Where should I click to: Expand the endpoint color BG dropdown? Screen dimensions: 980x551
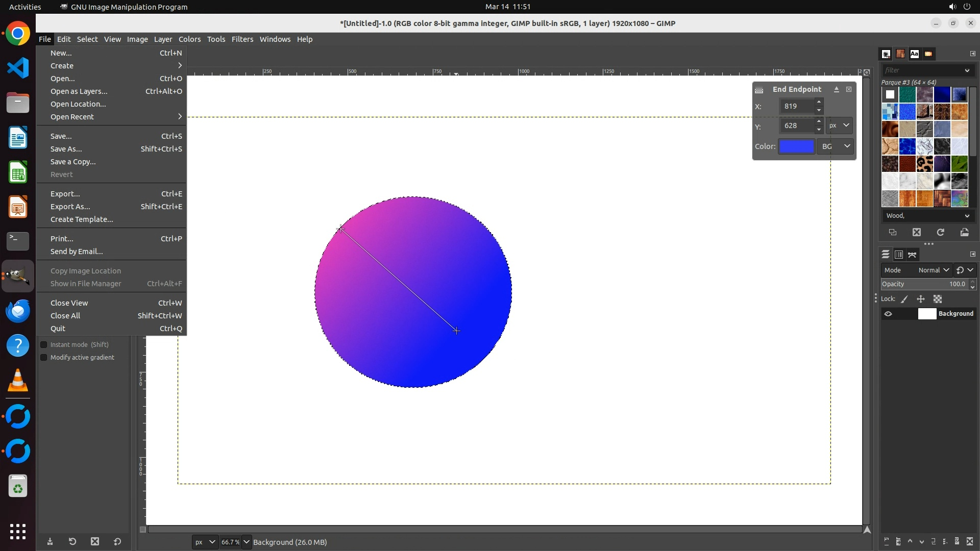point(836,146)
